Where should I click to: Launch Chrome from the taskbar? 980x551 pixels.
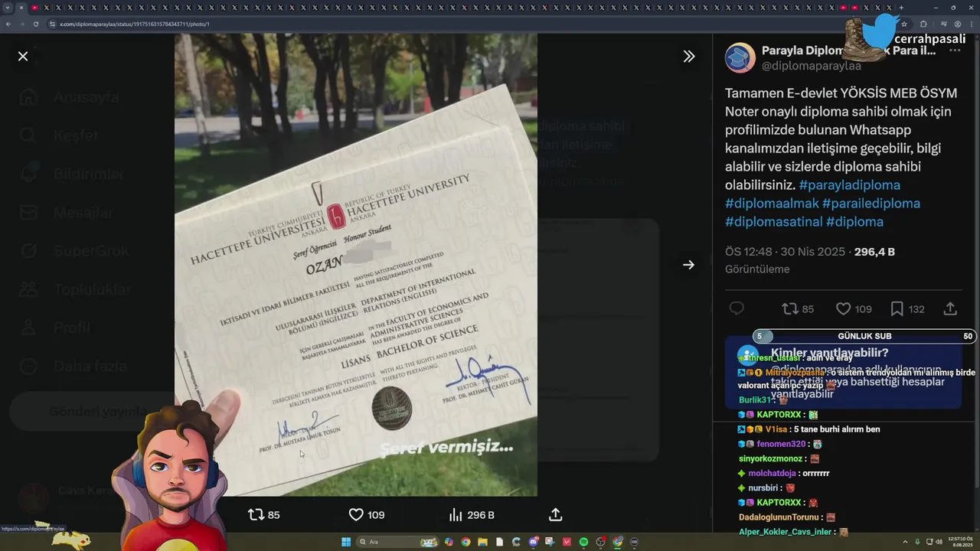[465, 542]
